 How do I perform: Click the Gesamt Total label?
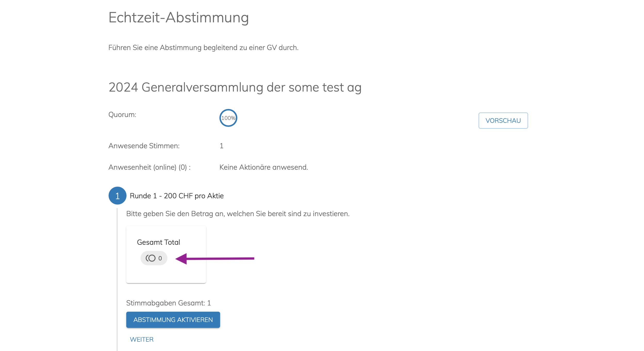pos(158,242)
